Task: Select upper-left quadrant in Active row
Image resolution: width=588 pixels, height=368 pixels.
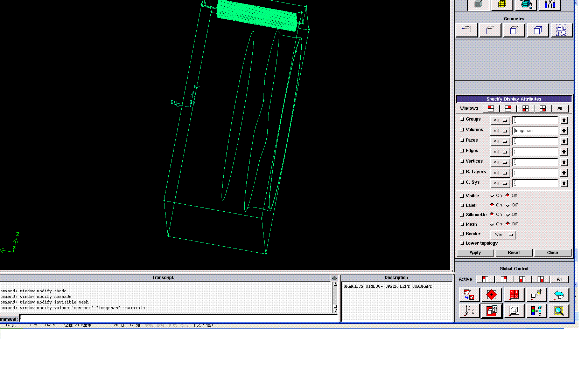Action: coord(485,279)
